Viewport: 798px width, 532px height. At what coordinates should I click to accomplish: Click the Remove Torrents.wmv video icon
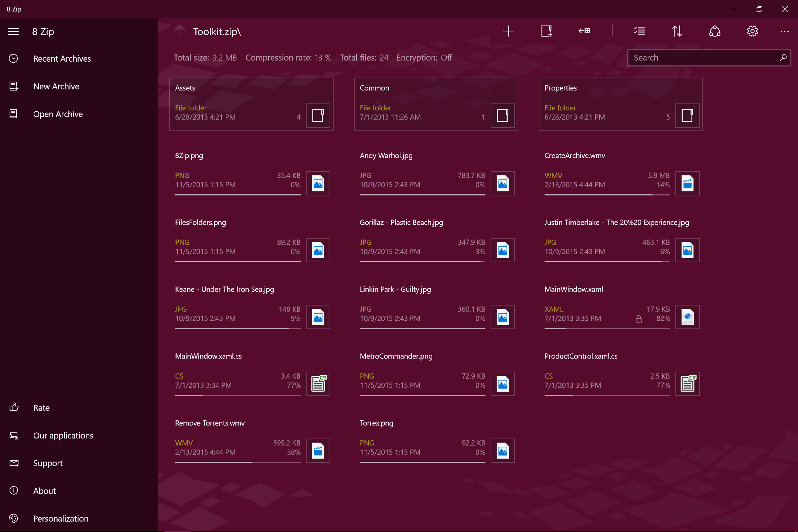(318, 451)
